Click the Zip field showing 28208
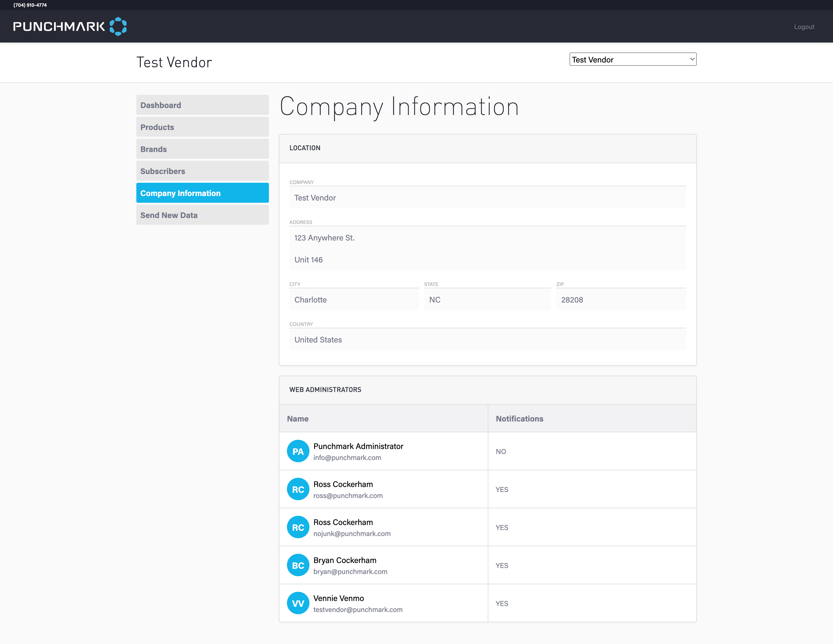 coord(621,299)
